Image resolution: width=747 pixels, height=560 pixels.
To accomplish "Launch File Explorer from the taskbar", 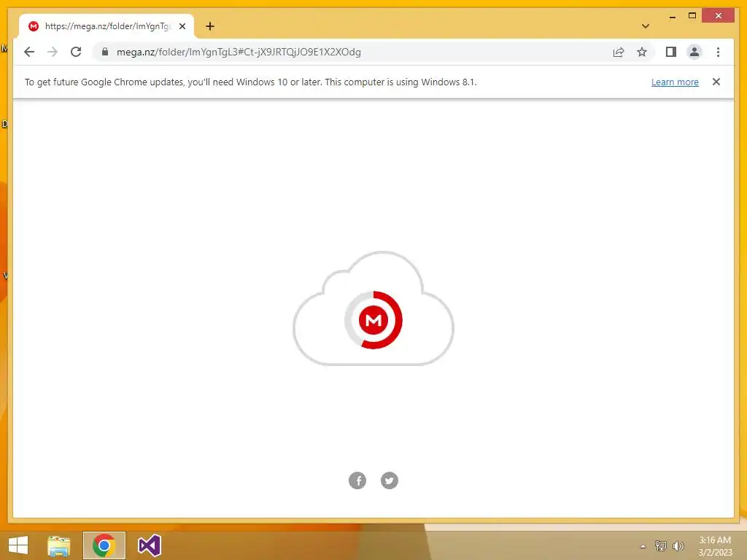I will (x=59, y=545).
